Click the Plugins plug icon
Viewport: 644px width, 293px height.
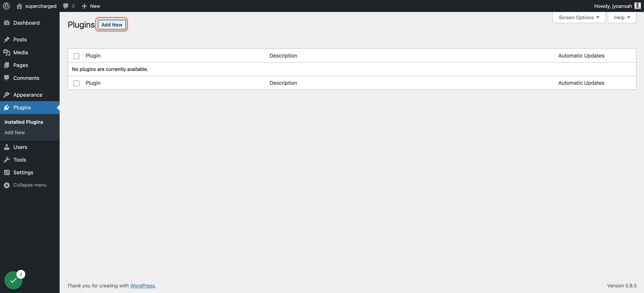click(7, 107)
